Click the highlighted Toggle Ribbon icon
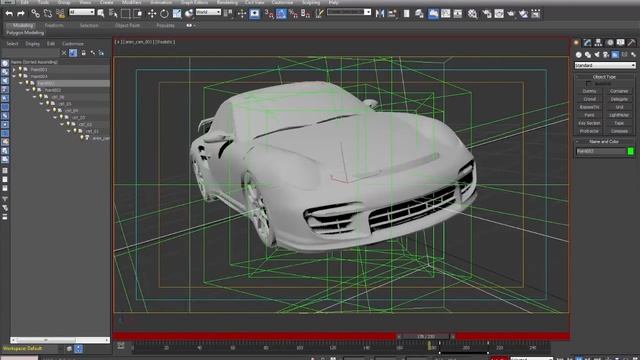The width and height of the screenshot is (640, 360). coord(433,14)
